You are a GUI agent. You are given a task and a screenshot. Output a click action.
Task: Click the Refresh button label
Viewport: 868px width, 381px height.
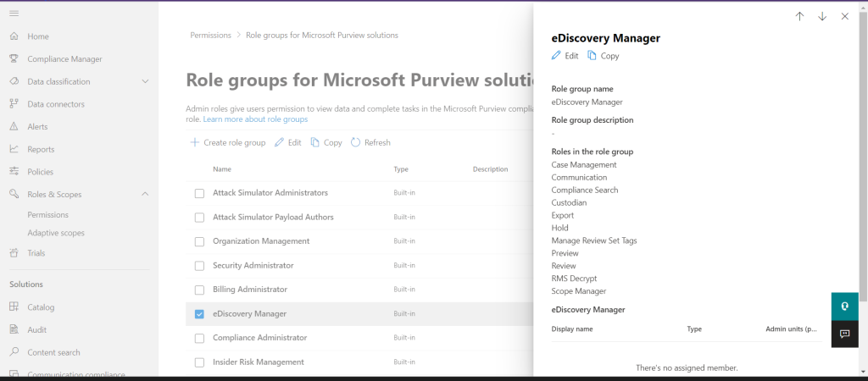click(x=377, y=143)
